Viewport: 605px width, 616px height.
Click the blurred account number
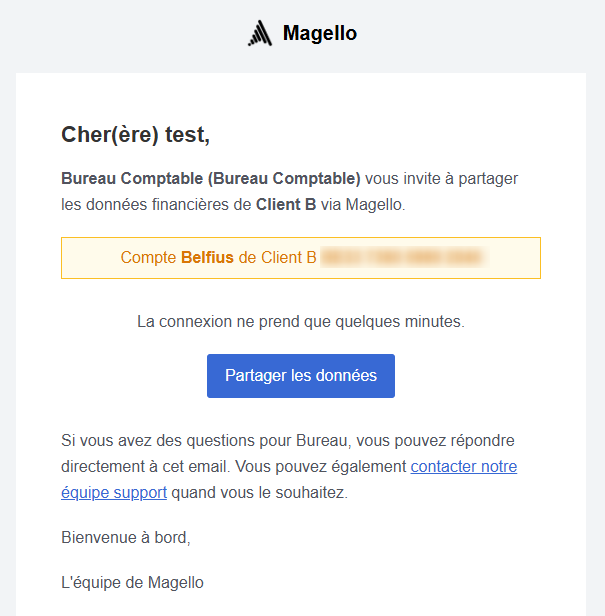(x=402, y=258)
